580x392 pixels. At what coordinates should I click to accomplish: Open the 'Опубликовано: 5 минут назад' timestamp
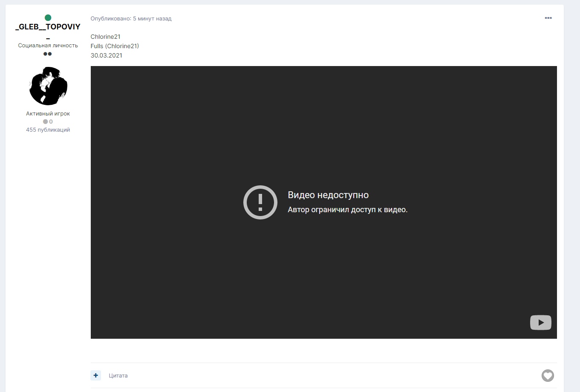coord(131,19)
